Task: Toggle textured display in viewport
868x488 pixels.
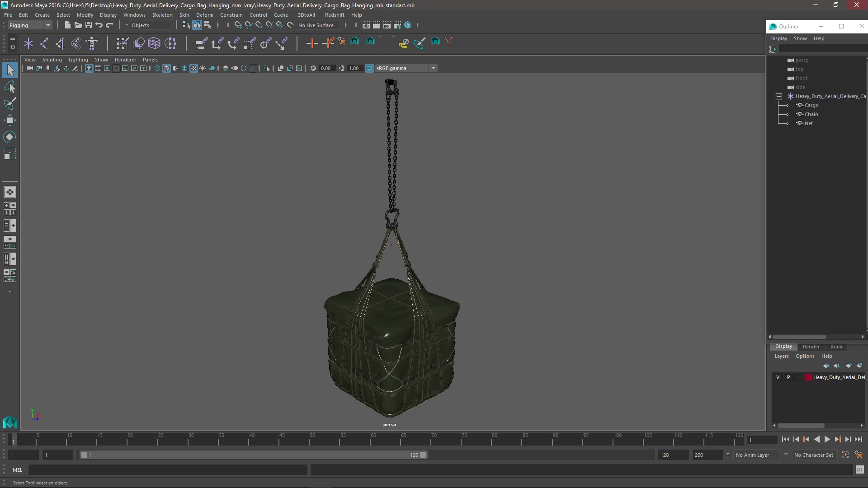Action: pos(193,68)
